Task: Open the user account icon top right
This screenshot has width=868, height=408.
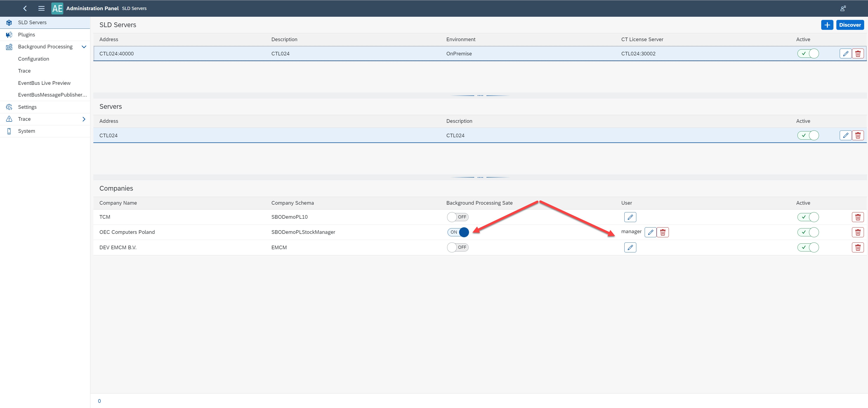Action: point(843,8)
